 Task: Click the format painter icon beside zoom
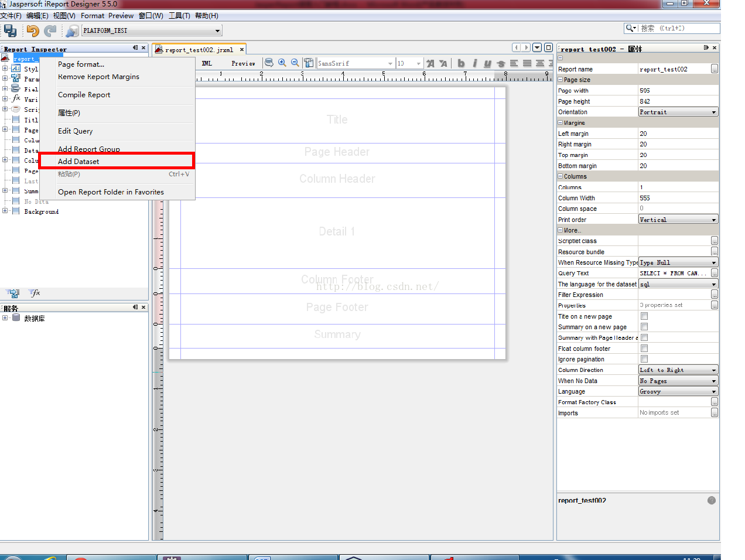click(x=309, y=63)
